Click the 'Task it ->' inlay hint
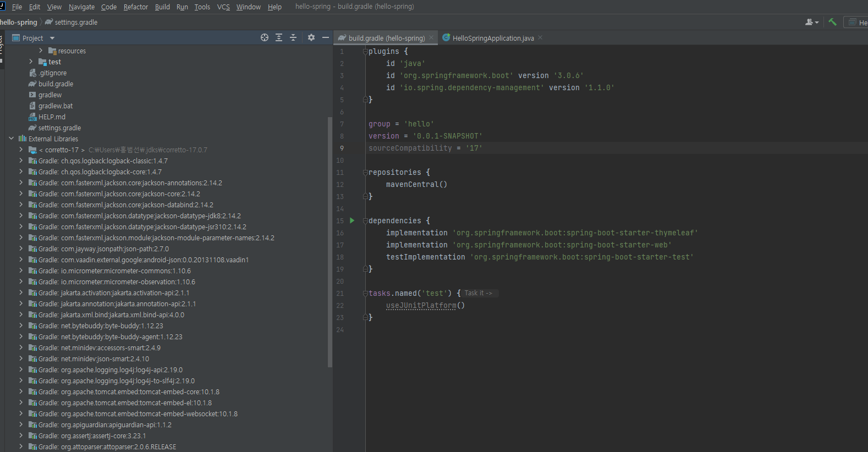 pos(479,293)
